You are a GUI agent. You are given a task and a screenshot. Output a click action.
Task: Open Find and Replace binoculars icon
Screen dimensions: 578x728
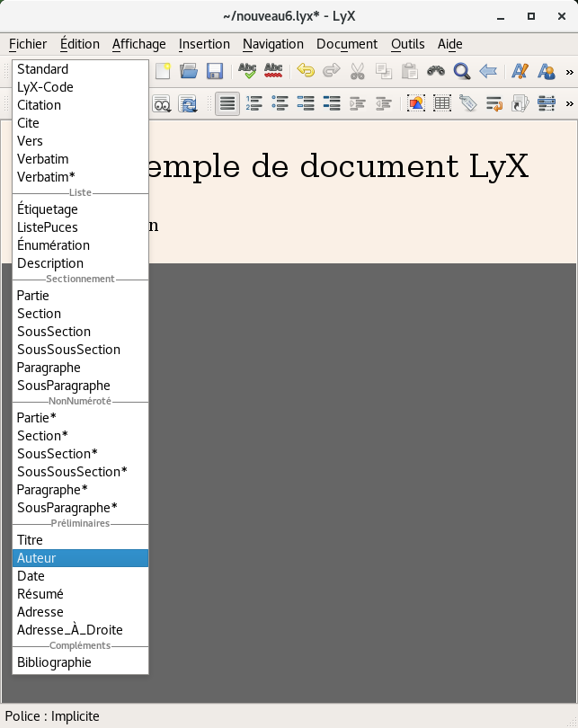pos(436,71)
